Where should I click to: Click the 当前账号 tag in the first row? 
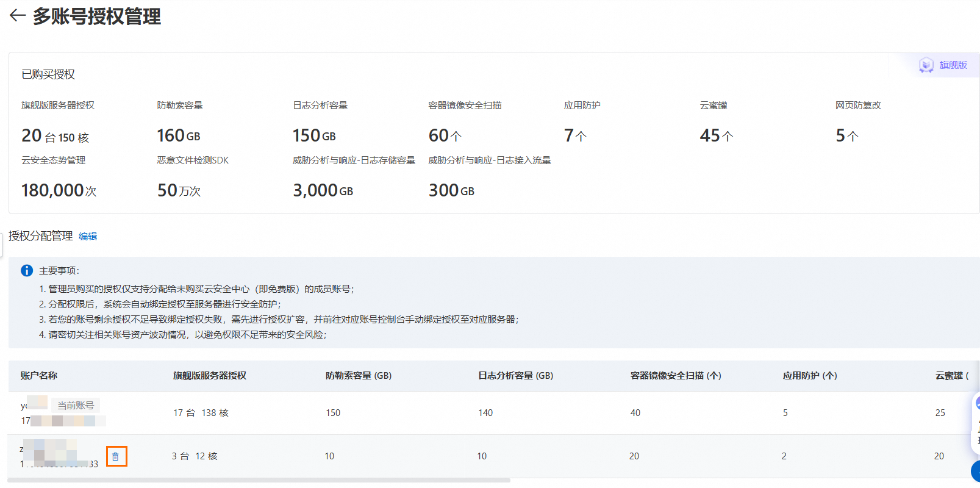(x=76, y=406)
